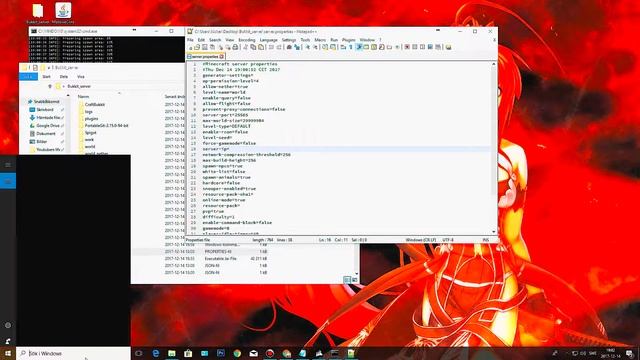Click the Sök i Windows search box
Viewport: 640px width, 360px height.
point(73,353)
